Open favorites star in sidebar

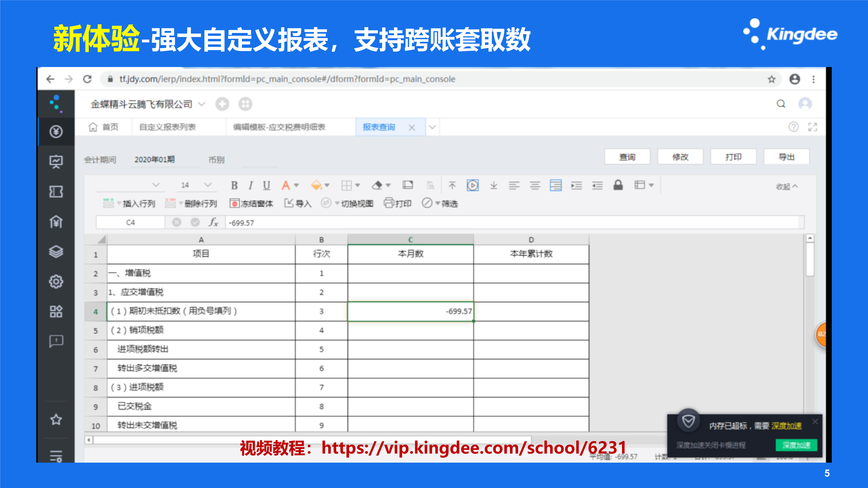pyautogui.click(x=56, y=420)
